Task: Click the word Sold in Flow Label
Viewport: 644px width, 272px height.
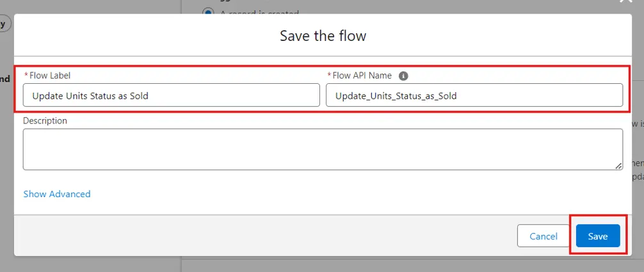Action: pyautogui.click(x=138, y=96)
